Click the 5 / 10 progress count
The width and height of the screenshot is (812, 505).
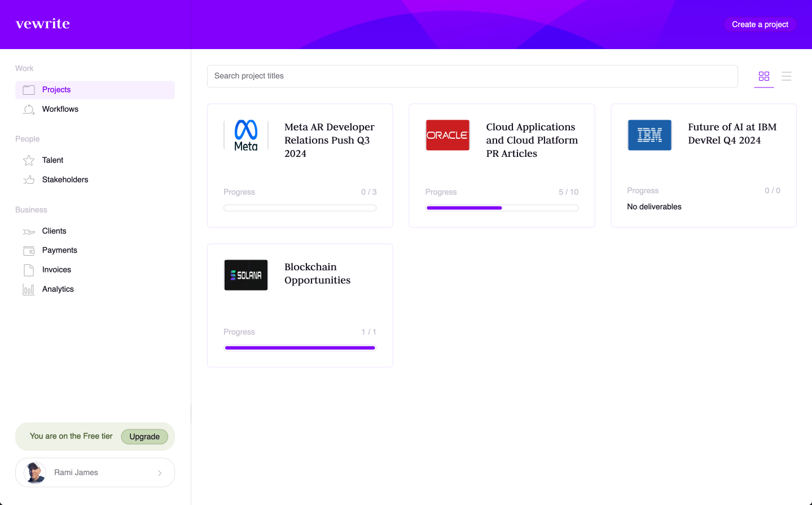[568, 192]
